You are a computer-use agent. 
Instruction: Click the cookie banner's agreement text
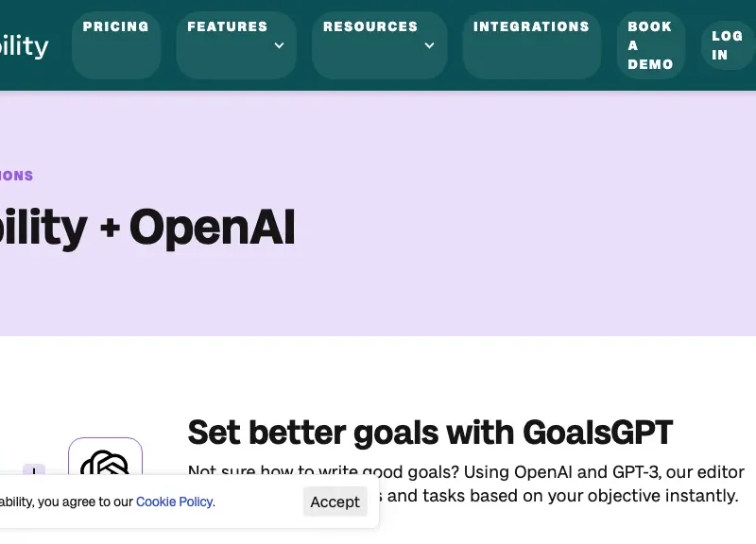(66, 501)
